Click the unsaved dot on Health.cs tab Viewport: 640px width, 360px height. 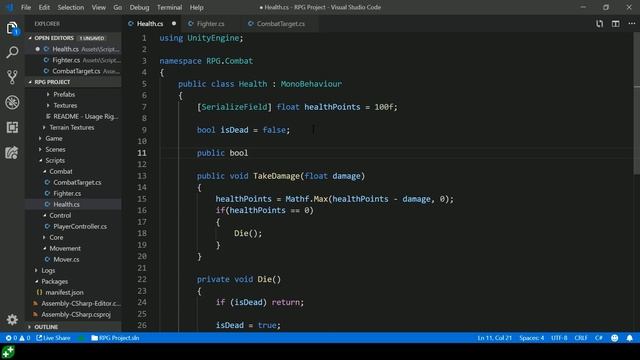click(x=174, y=24)
